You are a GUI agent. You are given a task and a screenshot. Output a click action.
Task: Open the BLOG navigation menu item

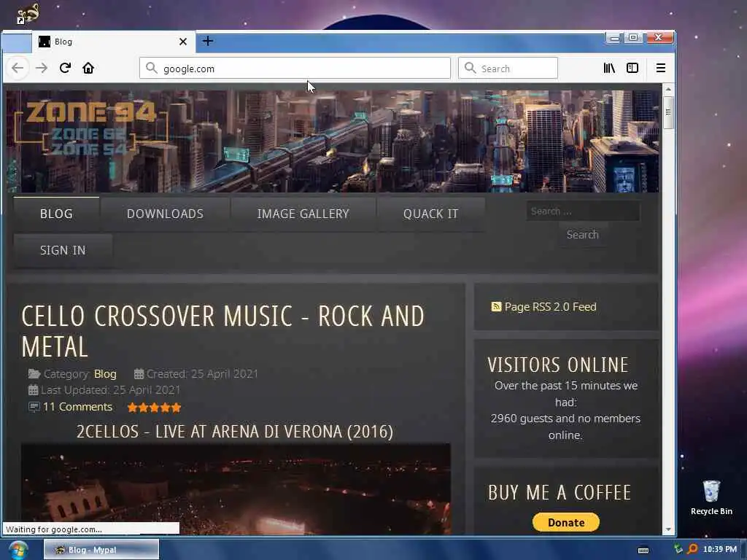[x=56, y=214]
